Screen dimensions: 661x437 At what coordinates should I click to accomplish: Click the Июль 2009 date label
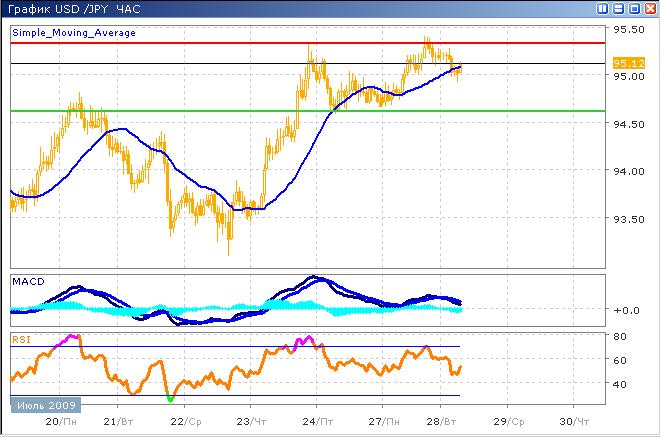[45, 407]
